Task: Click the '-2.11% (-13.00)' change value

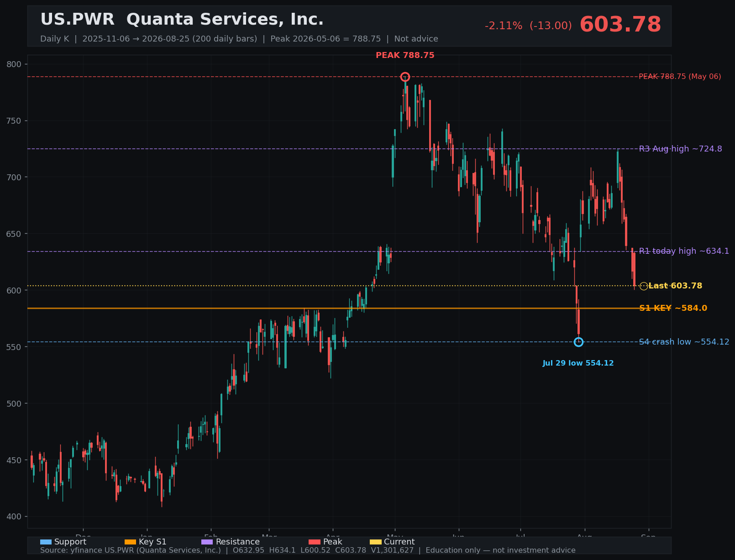Action: (528, 26)
